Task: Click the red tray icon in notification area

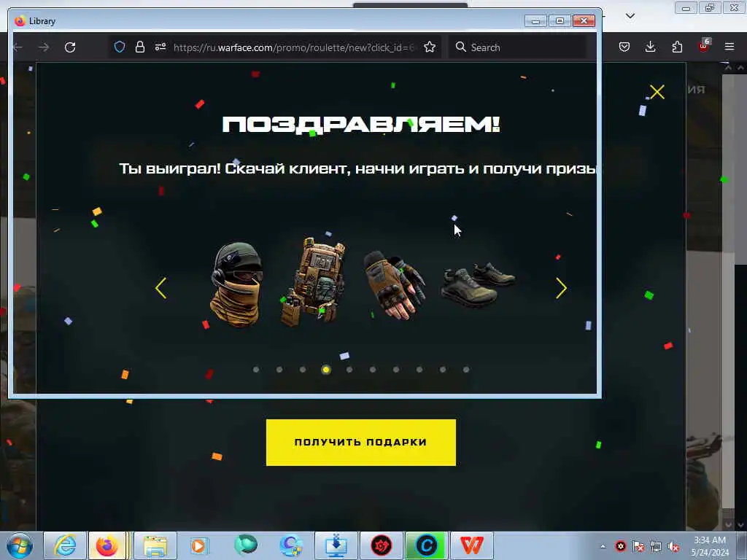Action: (620, 546)
